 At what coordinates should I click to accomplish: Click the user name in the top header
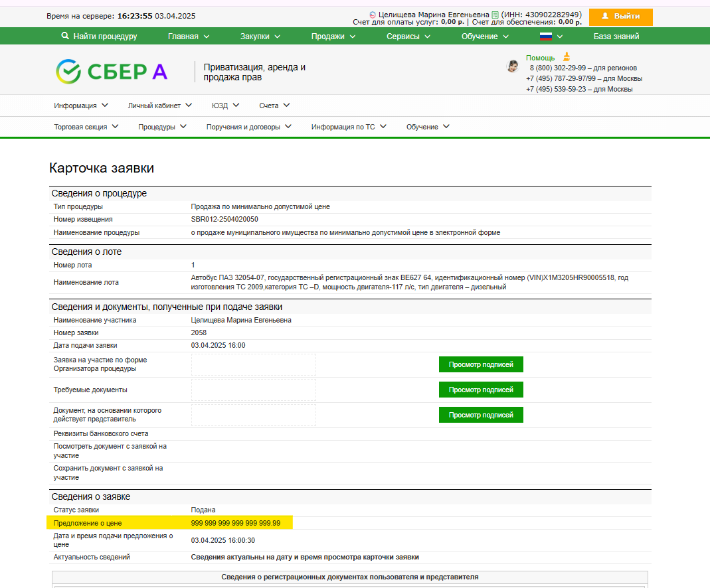[x=434, y=15]
